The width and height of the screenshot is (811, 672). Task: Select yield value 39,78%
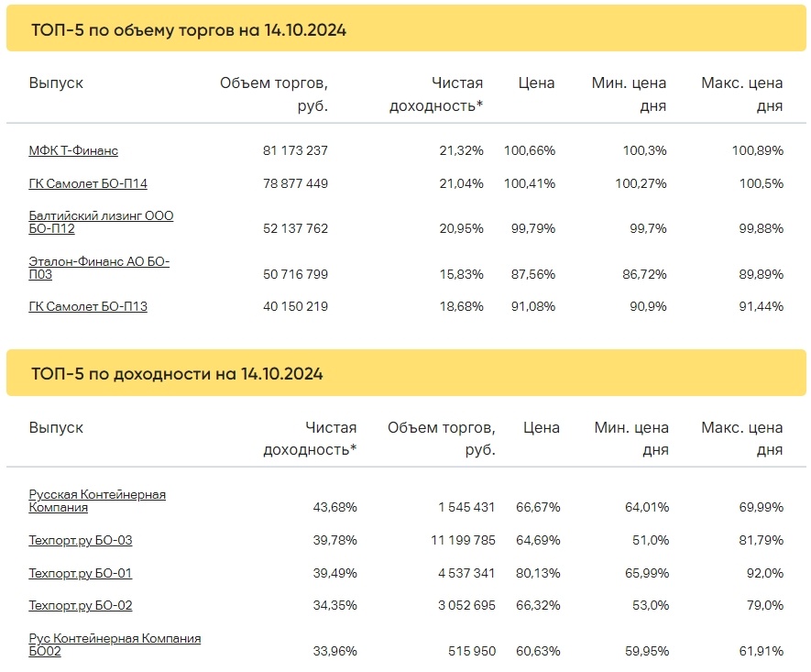[x=334, y=541]
